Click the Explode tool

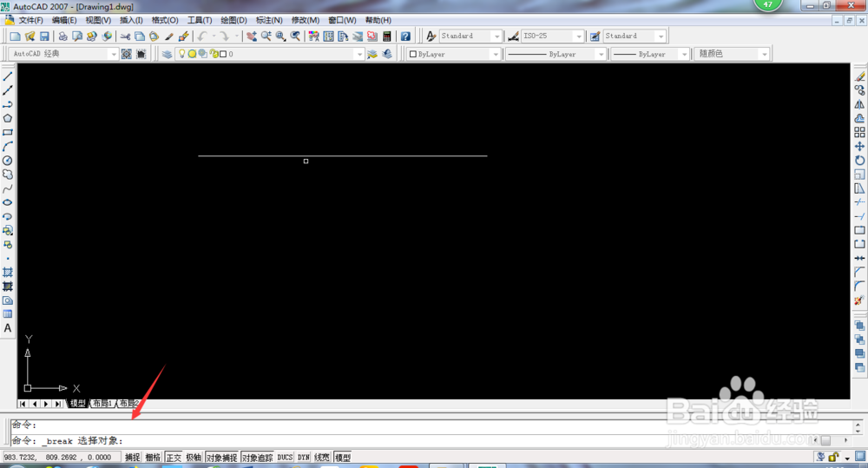pyautogui.click(x=859, y=300)
